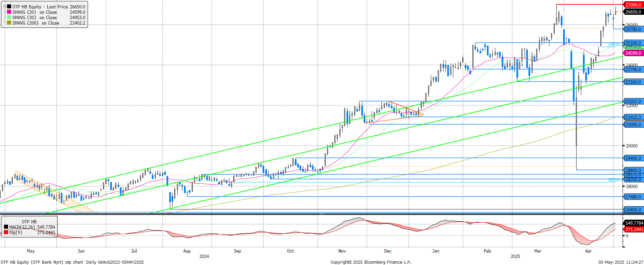The image size is (644, 265).
Task: Click the blue 19400.0 level label
Action: (x=633, y=158)
